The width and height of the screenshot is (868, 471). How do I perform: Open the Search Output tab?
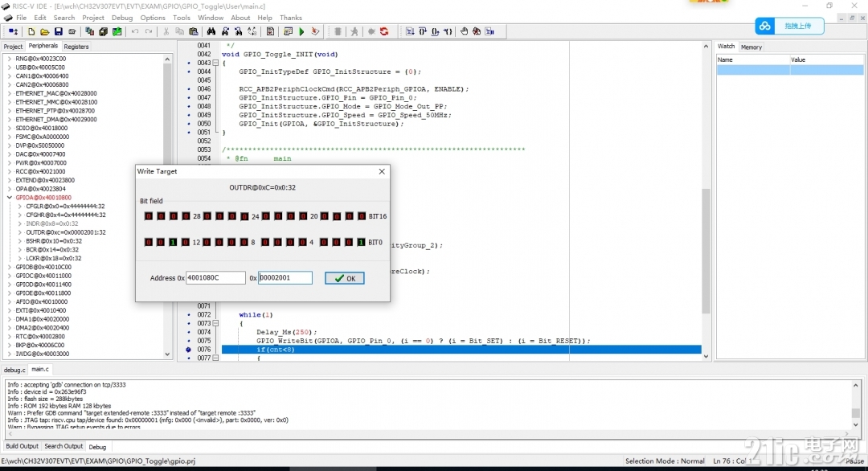[63, 446]
